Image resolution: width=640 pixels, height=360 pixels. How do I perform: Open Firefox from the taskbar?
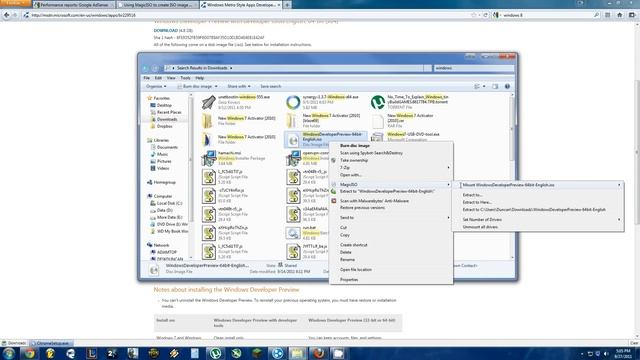[318, 353]
